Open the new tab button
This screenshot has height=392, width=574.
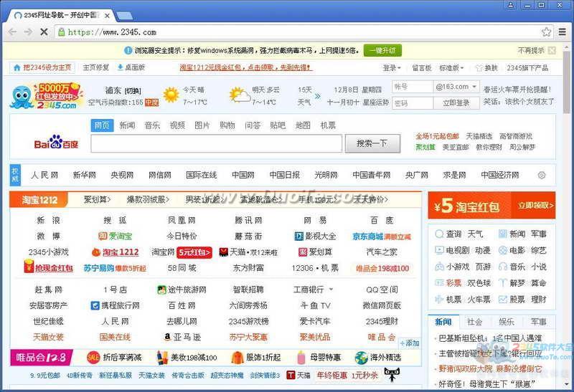[x=124, y=15]
